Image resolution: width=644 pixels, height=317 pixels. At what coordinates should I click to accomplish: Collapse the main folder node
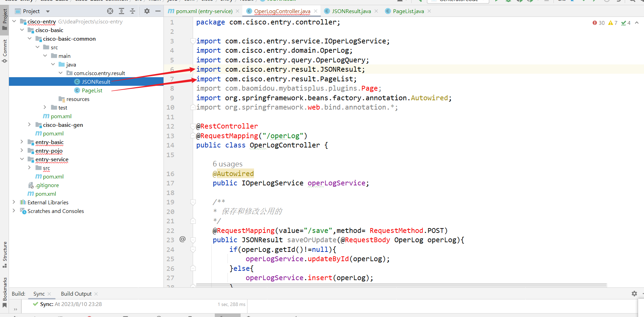pos(45,56)
